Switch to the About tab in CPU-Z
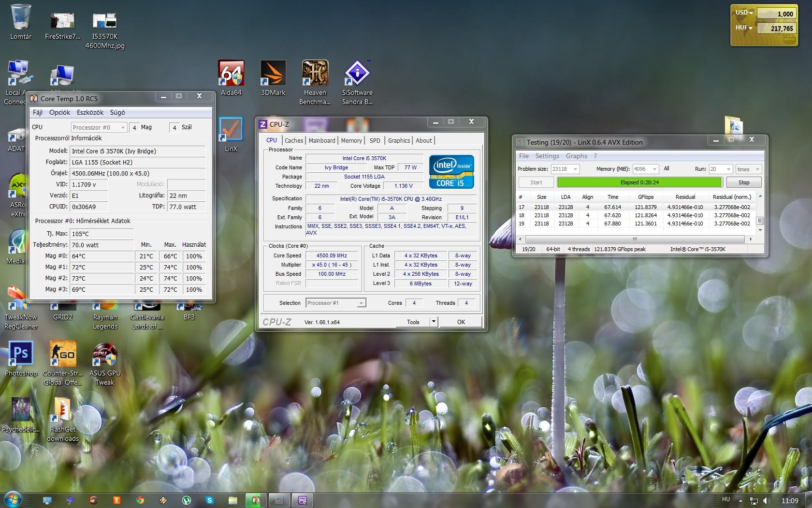Screen dimensions: 812x508 click(x=424, y=140)
